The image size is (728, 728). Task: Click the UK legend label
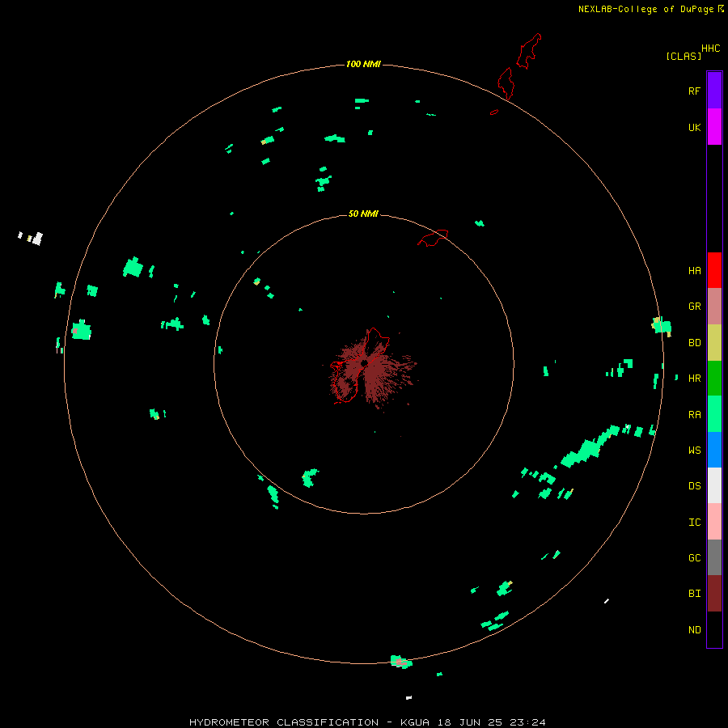(x=694, y=127)
